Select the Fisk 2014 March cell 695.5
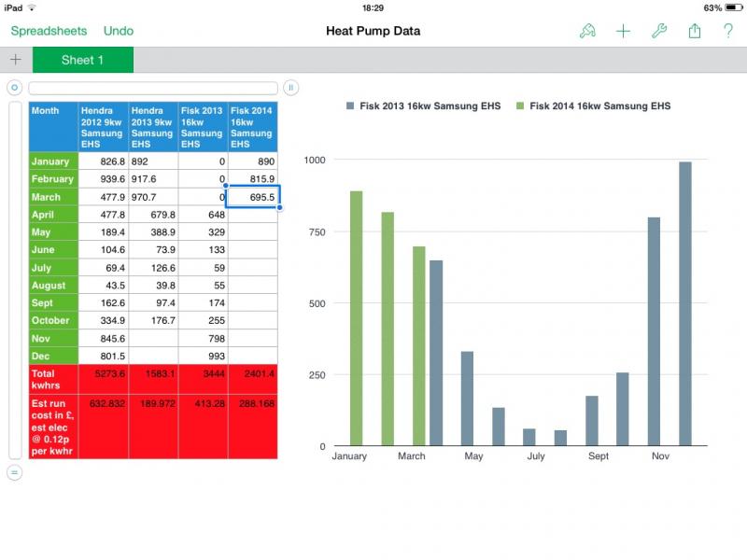The width and height of the screenshot is (747, 560). tap(253, 197)
